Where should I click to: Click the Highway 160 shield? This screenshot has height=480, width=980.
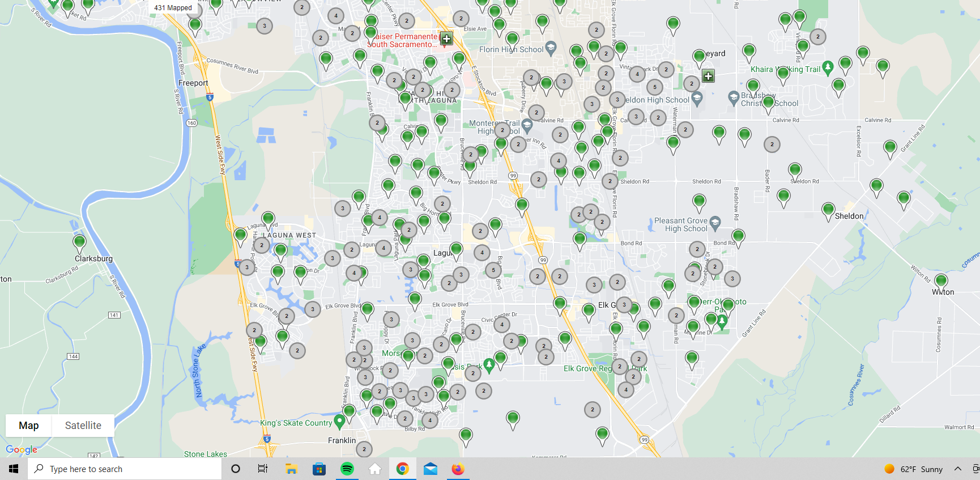(191, 123)
